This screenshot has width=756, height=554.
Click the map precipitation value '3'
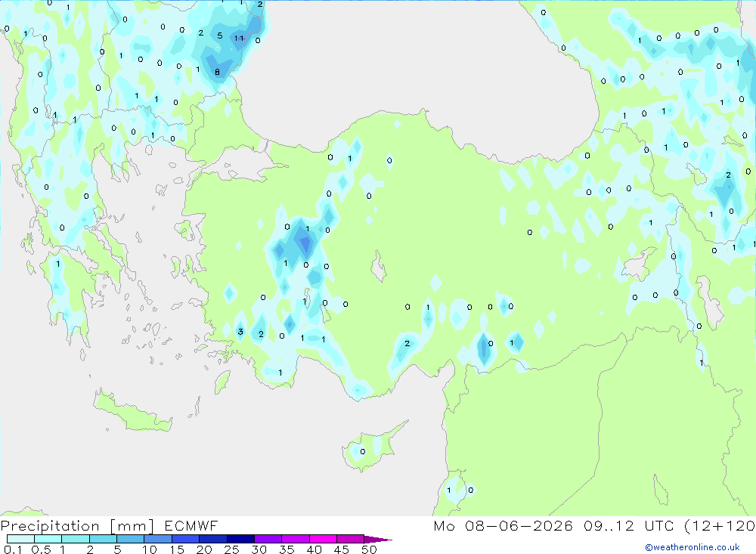tap(240, 332)
